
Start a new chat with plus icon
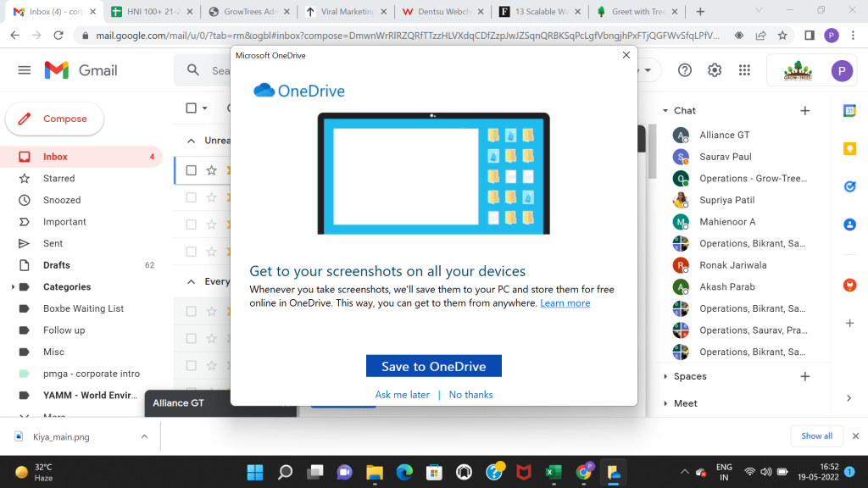(804, 111)
